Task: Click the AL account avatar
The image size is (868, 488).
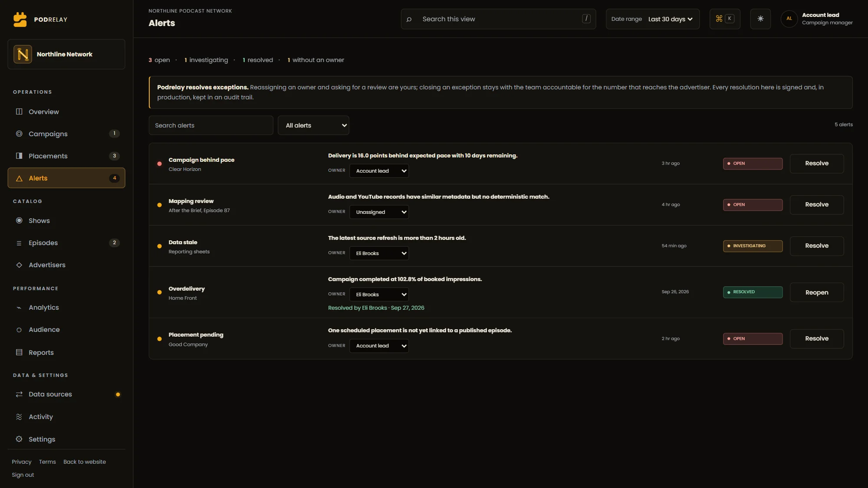Action: [x=789, y=19]
